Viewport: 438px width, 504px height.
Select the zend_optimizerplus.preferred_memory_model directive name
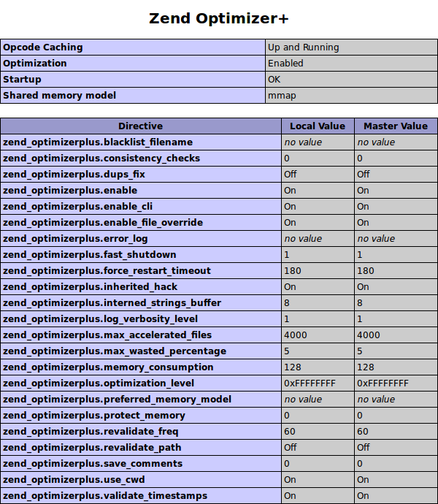[117, 400]
